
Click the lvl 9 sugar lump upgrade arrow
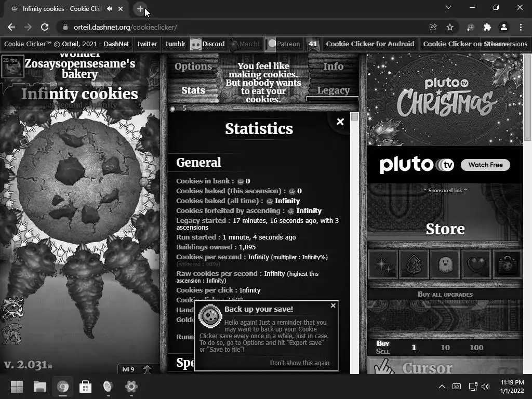click(x=147, y=369)
